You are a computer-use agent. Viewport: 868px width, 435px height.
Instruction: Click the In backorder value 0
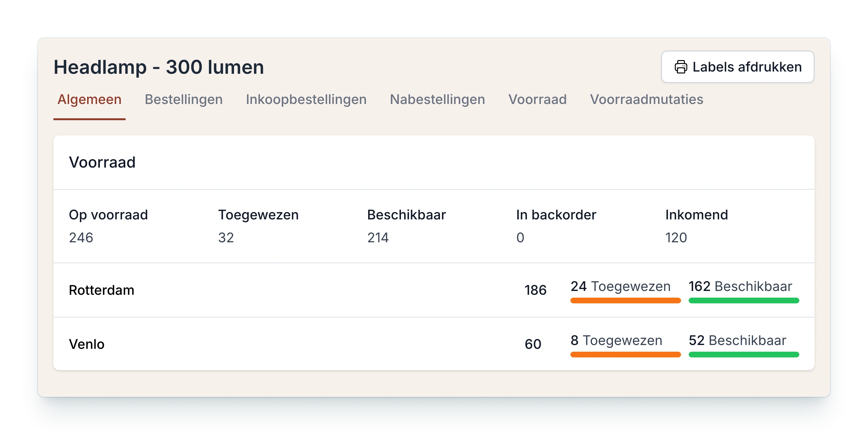pyautogui.click(x=520, y=238)
